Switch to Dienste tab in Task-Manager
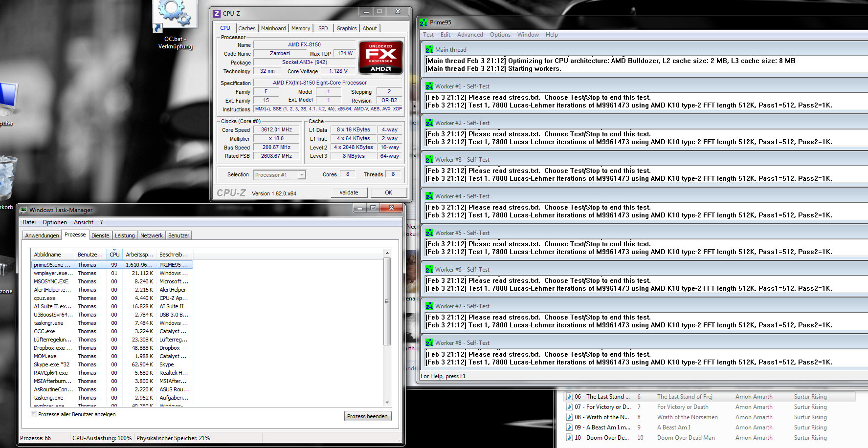The width and height of the screenshot is (868, 448). (100, 235)
